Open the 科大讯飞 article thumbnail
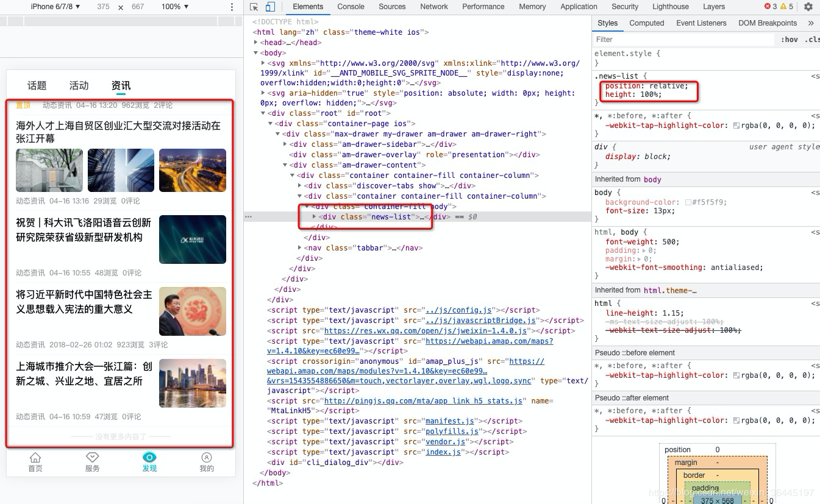820x504 pixels. tap(193, 240)
